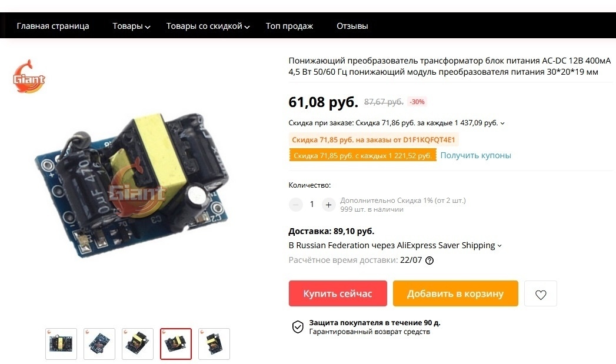Open the Товары dropdown menu
This screenshot has height=364, width=616.
(131, 26)
